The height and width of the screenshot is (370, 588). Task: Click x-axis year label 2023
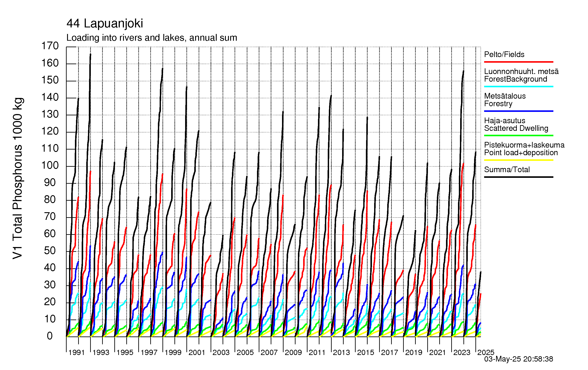pyautogui.click(x=462, y=352)
